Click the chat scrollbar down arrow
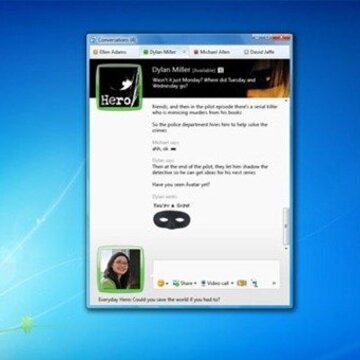Image resolution: width=360 pixels, height=360 pixels. tap(286, 249)
